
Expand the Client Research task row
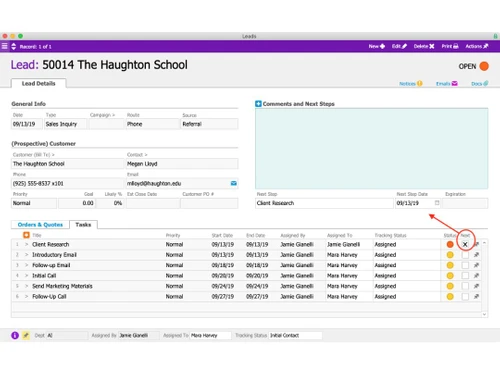tap(26, 244)
